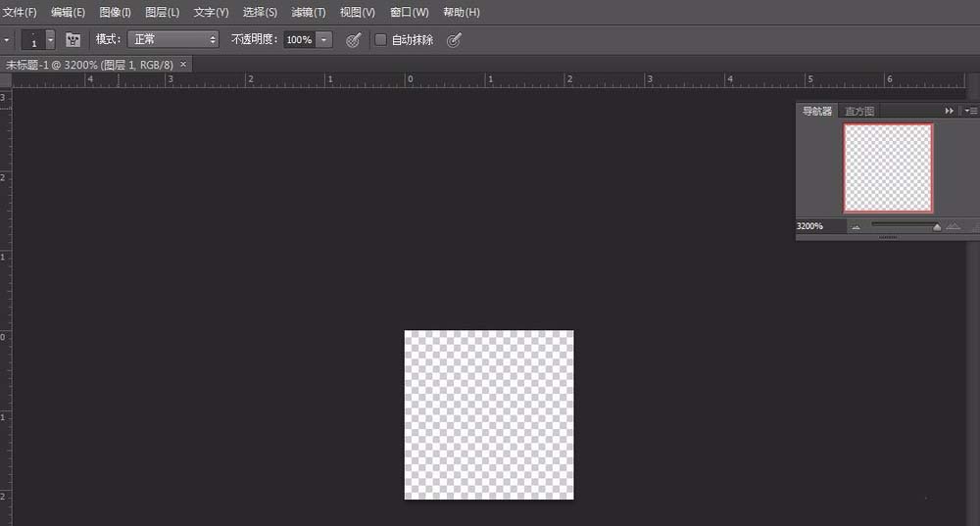Open the 滤镜(T) menu

tap(309, 12)
